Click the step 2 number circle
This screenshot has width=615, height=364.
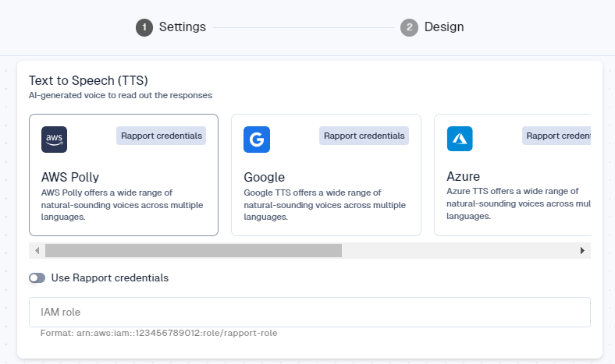point(409,27)
